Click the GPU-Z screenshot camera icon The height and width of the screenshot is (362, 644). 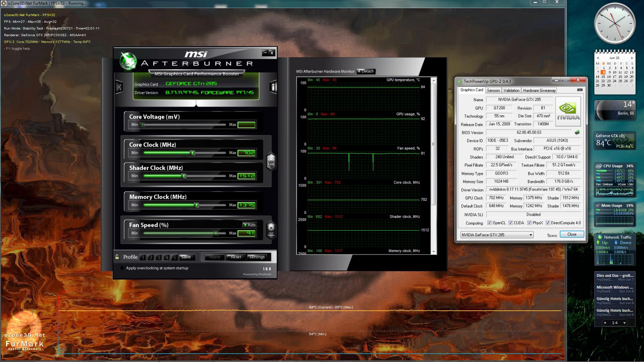point(580,90)
